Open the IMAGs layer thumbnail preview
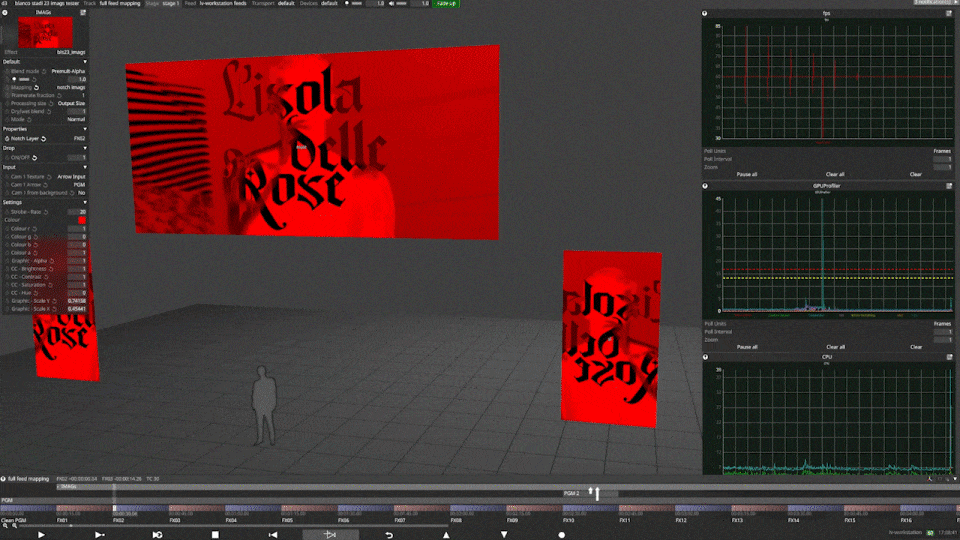Screen dimensions: 960x540 [45, 32]
